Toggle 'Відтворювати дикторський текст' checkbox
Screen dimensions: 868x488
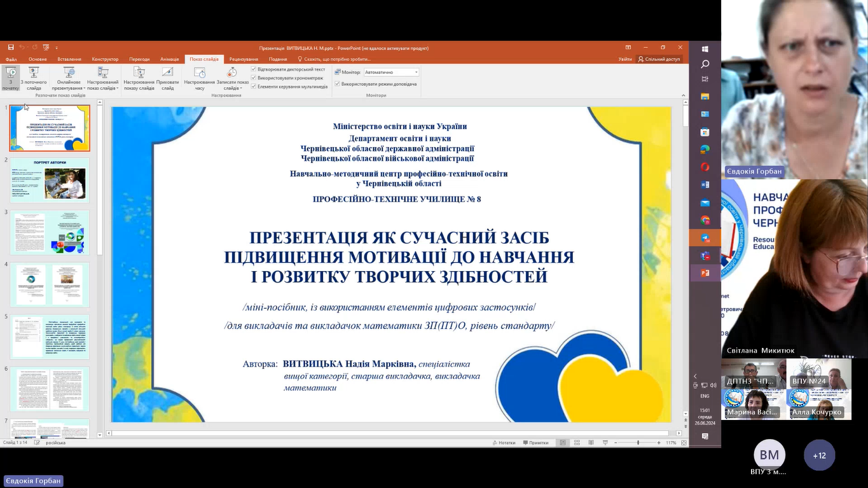pyautogui.click(x=254, y=69)
